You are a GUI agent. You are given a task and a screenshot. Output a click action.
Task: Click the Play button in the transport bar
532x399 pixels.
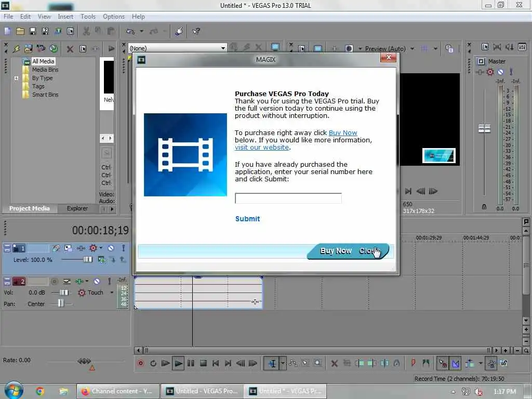(178, 363)
